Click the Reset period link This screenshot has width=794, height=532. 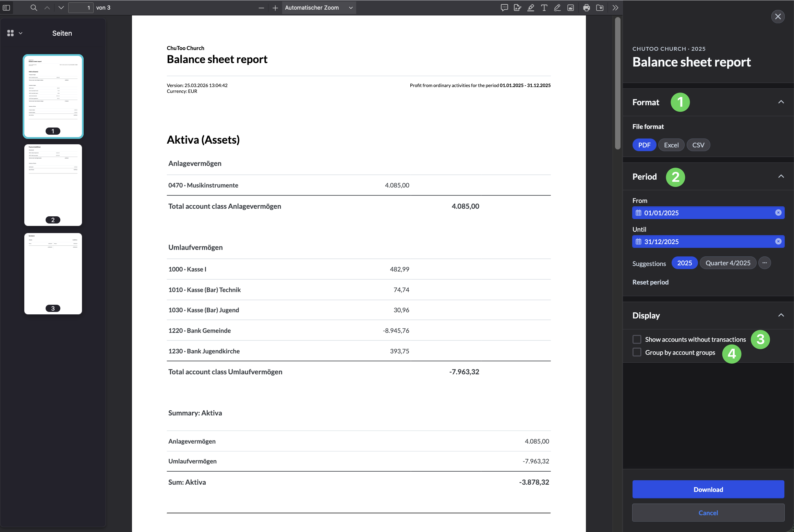tap(650, 282)
